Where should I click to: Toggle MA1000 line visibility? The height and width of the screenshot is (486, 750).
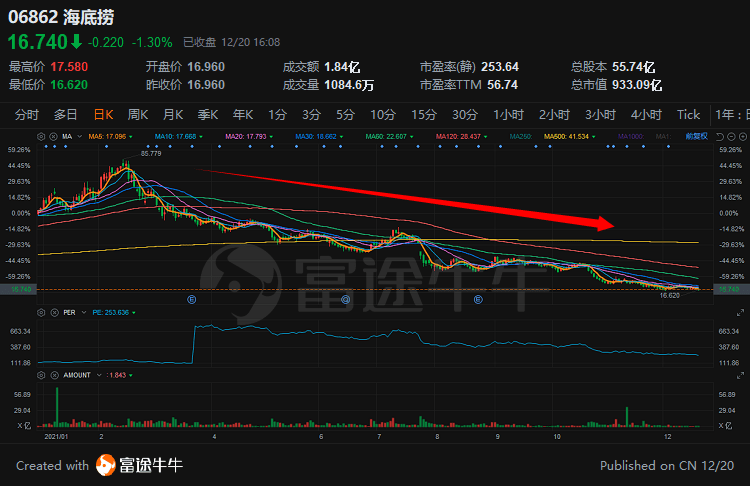[x=630, y=137]
